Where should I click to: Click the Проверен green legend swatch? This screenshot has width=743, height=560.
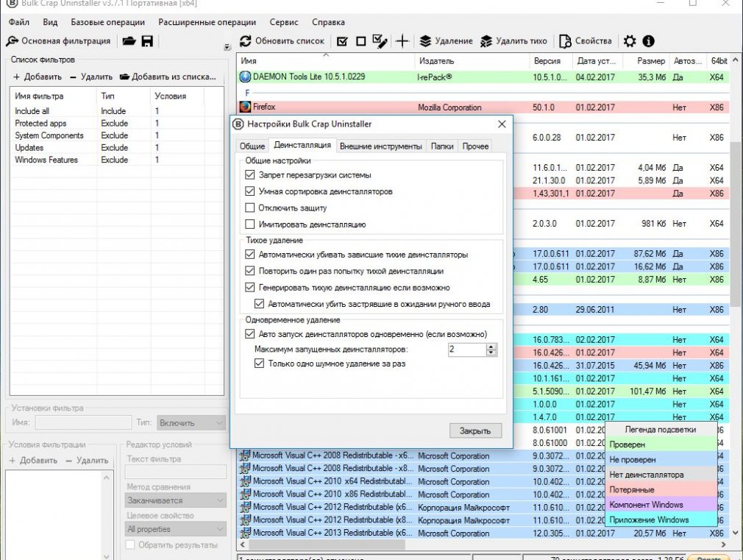pyautogui.click(x=661, y=444)
